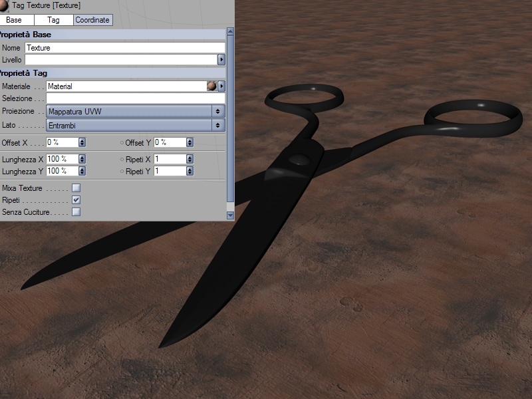Switch to the Tag tab

point(53,20)
